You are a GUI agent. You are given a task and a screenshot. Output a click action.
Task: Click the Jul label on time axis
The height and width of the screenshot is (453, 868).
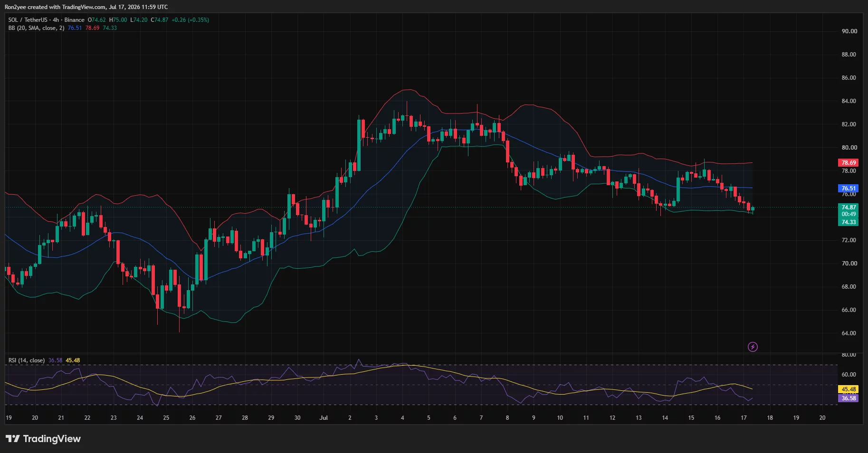(x=324, y=418)
